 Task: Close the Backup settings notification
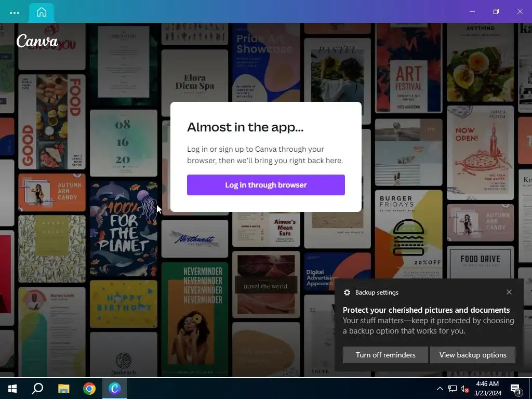point(509,292)
